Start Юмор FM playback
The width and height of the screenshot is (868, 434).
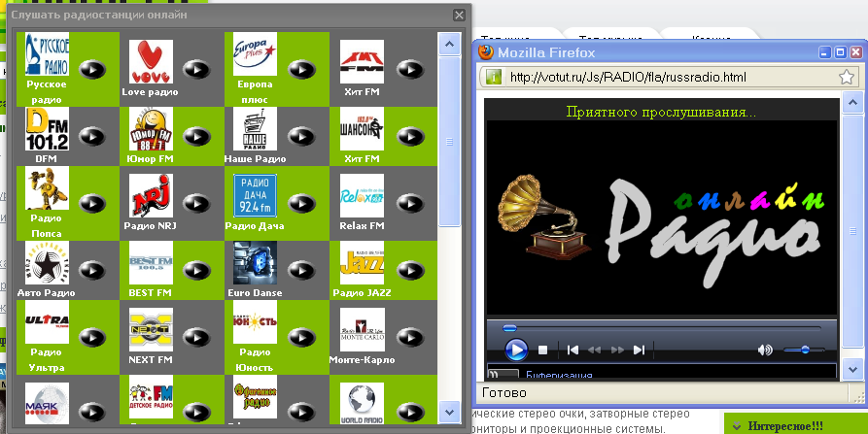(x=196, y=136)
